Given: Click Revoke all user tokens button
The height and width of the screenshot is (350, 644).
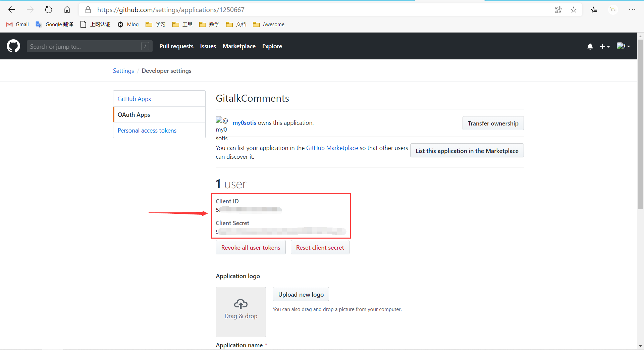Looking at the screenshot, I should click(251, 247).
